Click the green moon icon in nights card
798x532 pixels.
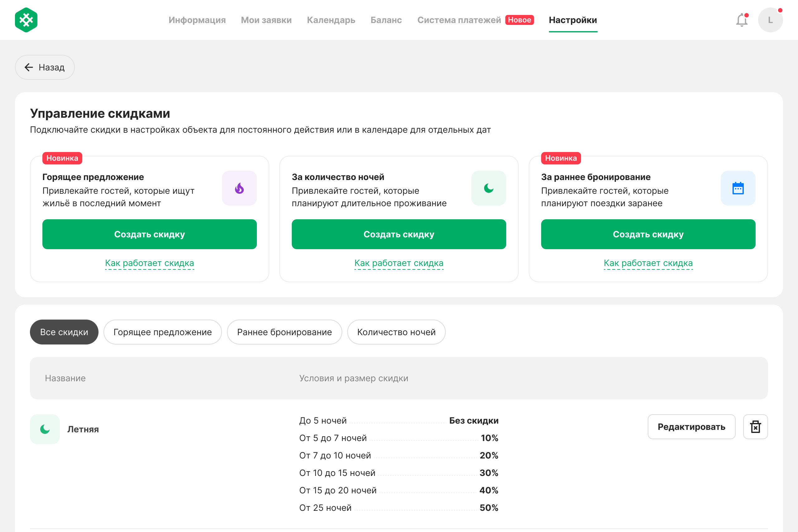pyautogui.click(x=489, y=188)
